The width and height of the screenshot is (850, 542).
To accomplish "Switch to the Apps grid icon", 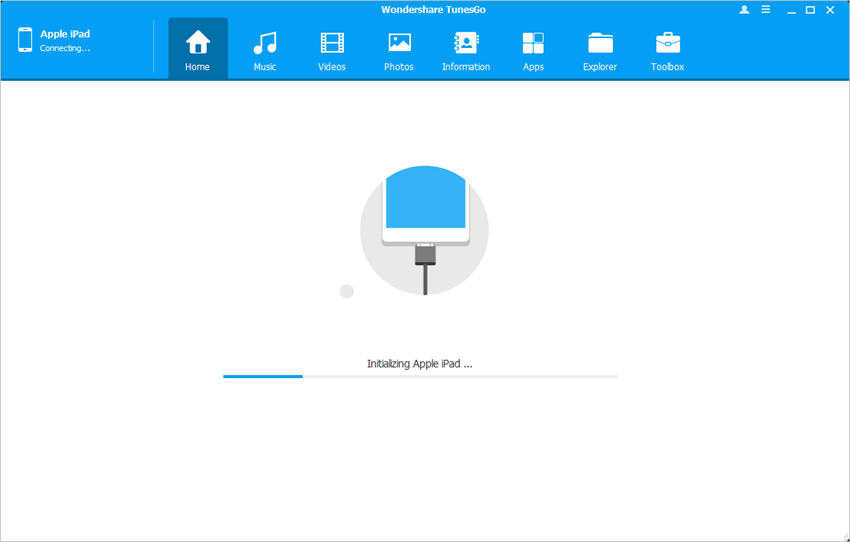I will 533,43.
